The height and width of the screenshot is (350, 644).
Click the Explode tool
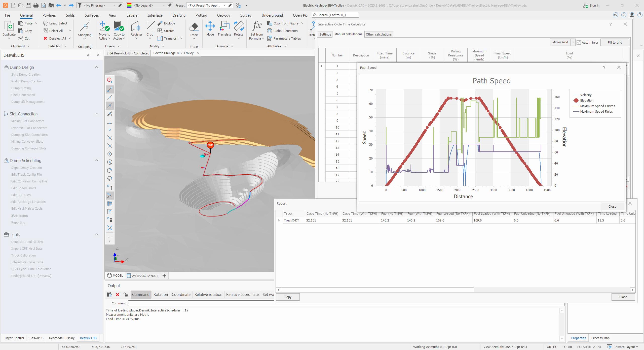(166, 23)
